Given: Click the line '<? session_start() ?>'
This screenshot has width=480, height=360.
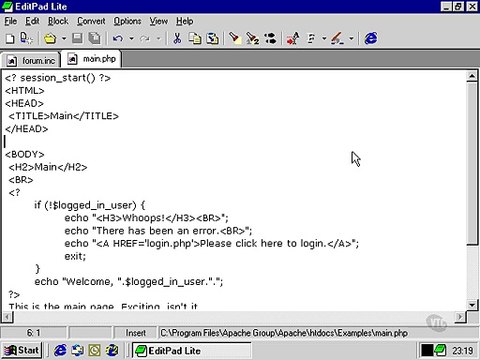Looking at the screenshot, I should [x=57, y=78].
